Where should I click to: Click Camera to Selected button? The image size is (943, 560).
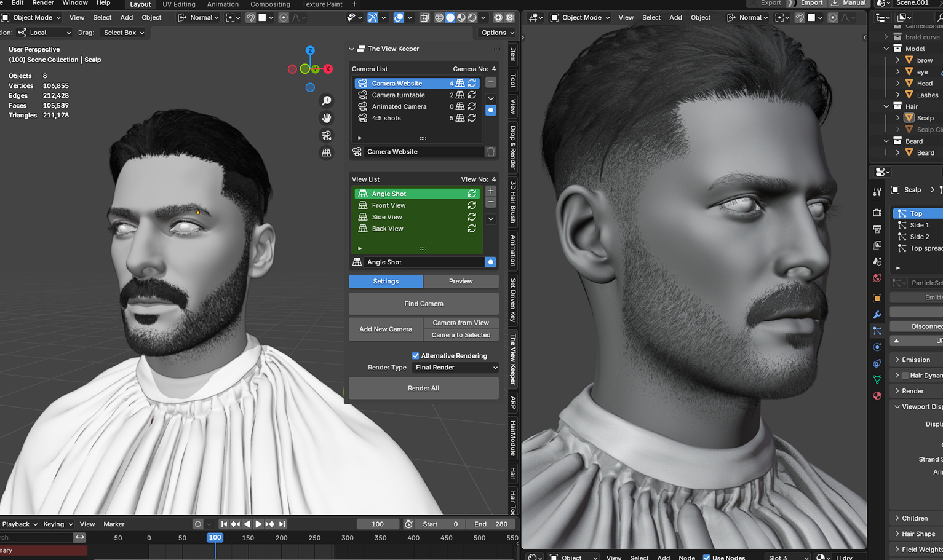[461, 335]
